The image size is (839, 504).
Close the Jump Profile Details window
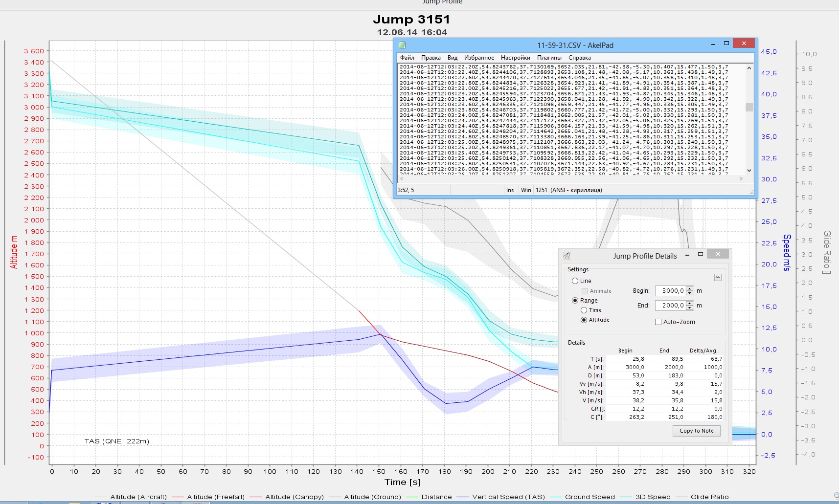point(718,254)
